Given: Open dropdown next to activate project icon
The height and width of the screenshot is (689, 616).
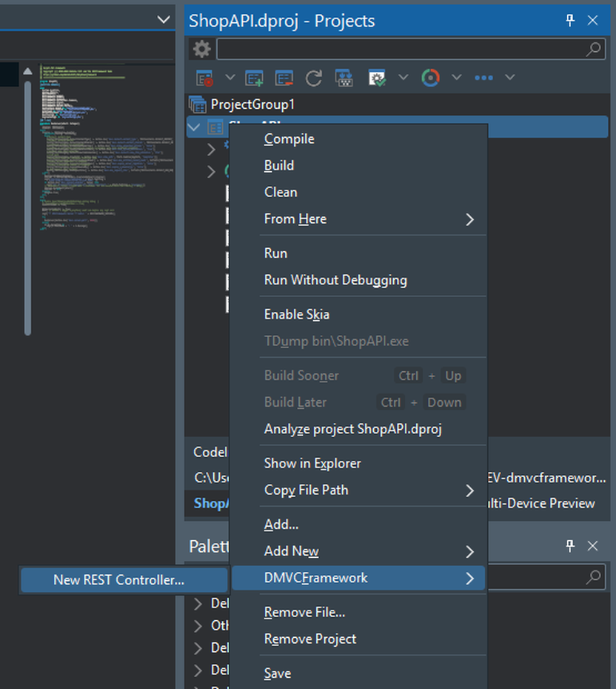Looking at the screenshot, I should click(230, 77).
